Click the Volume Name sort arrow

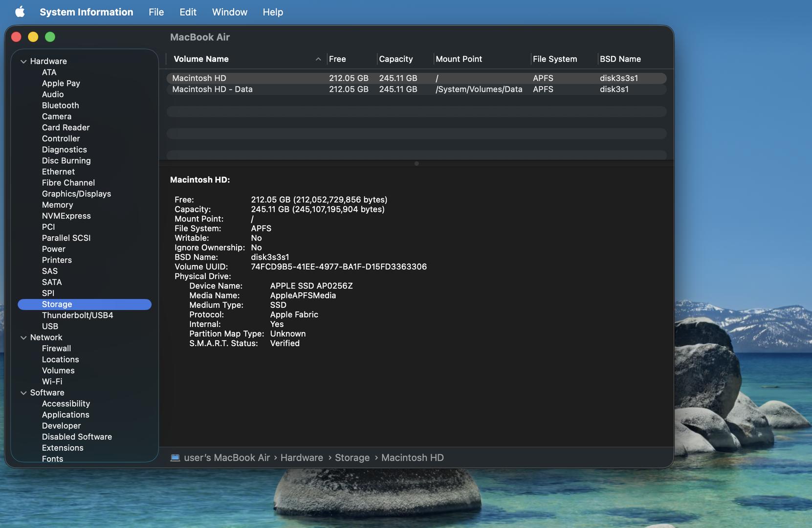point(318,59)
